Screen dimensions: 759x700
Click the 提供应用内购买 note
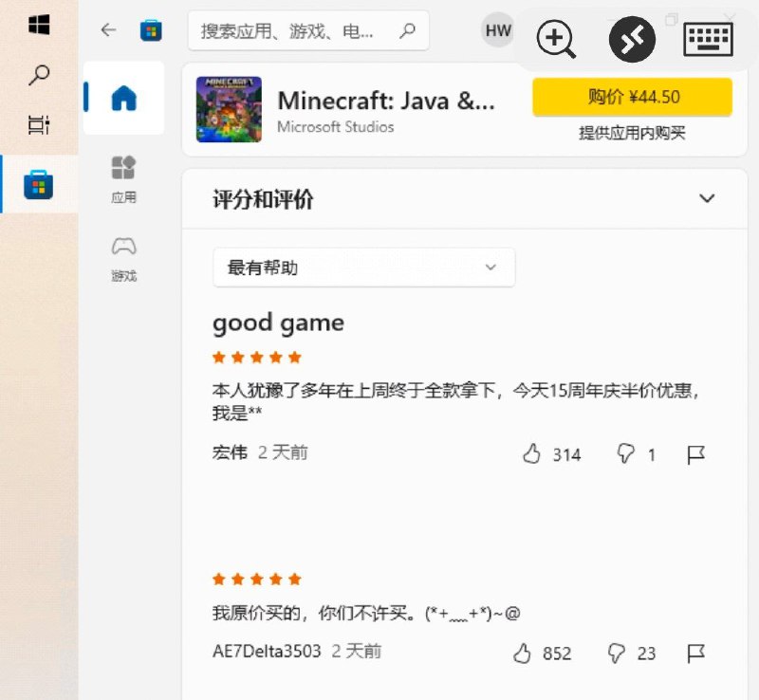(x=632, y=133)
